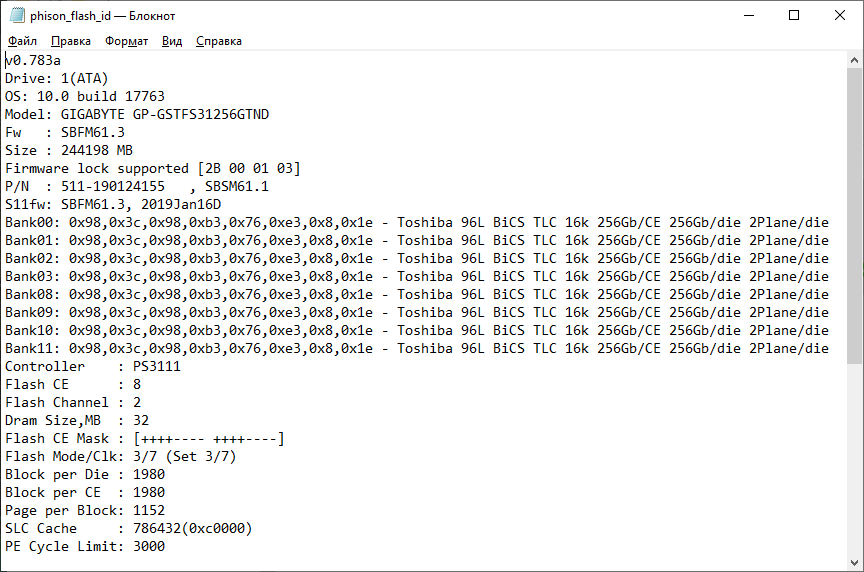864x572 pixels.
Task: Open the Справка menu
Action: (219, 41)
